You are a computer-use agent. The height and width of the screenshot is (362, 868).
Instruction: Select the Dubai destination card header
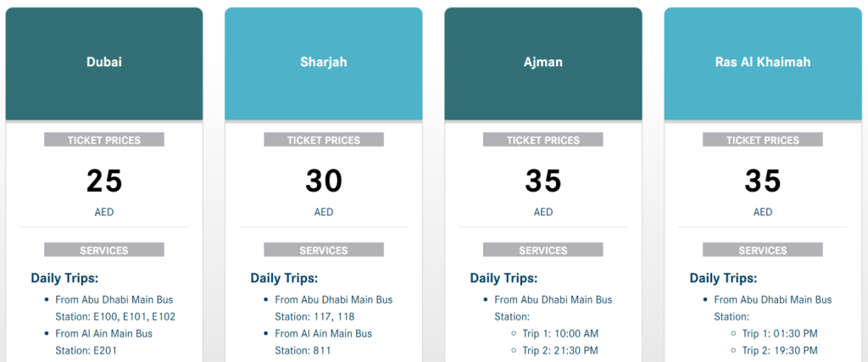coord(104,64)
